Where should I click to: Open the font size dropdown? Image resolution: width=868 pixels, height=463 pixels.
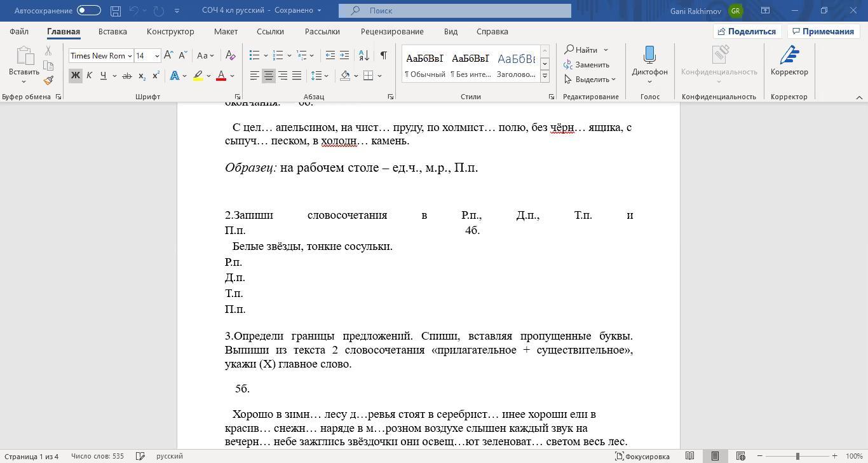coord(157,56)
